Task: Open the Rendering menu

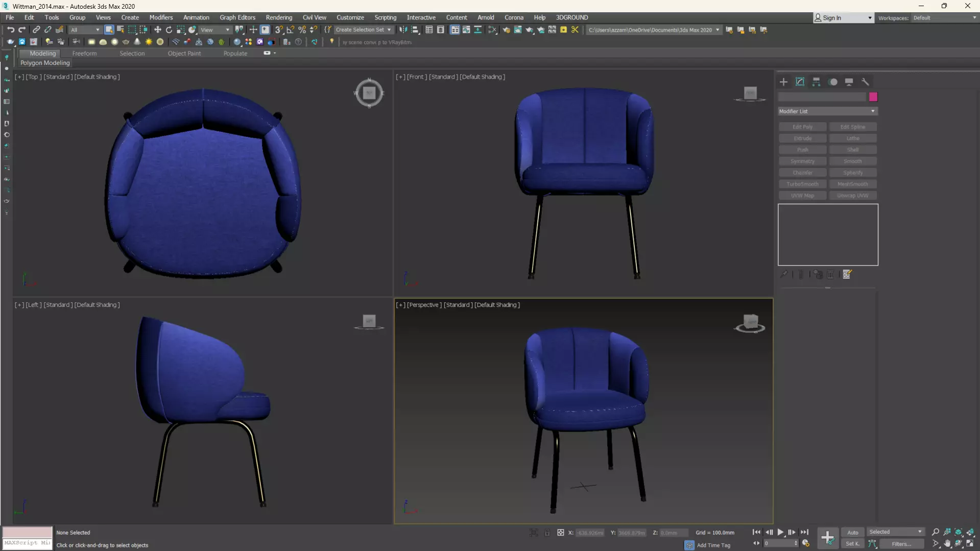Action: (279, 17)
